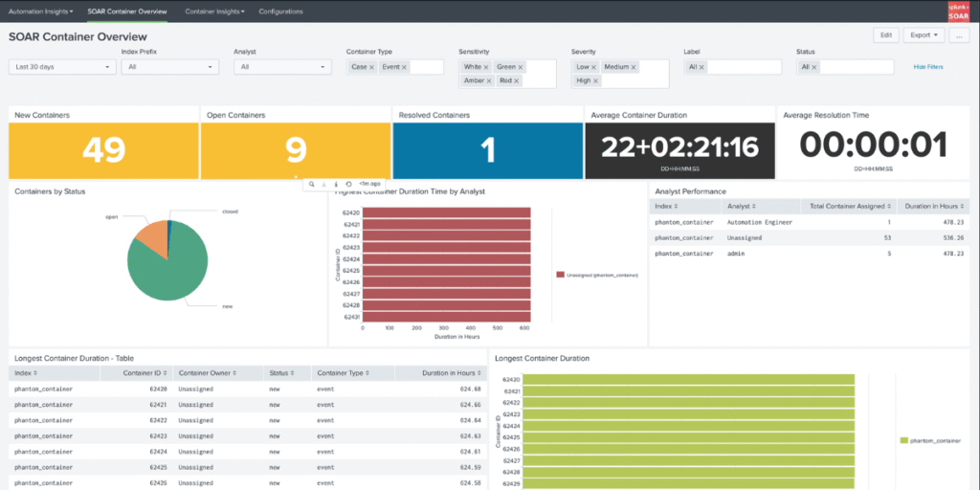The image size is (980, 490).
Task: Refresh the Open Containers panel
Action: point(348,185)
